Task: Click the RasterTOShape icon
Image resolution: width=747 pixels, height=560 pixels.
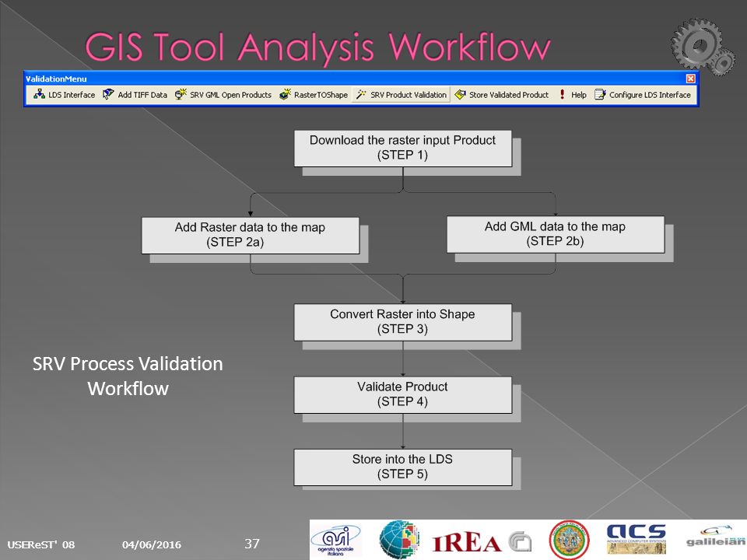Action: click(x=285, y=94)
